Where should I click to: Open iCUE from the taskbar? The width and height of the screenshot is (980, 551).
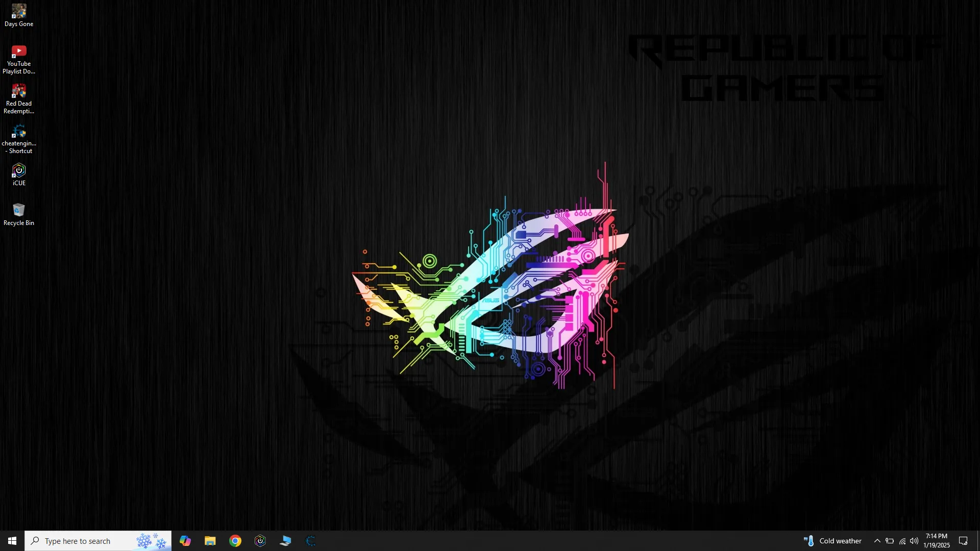point(260,541)
